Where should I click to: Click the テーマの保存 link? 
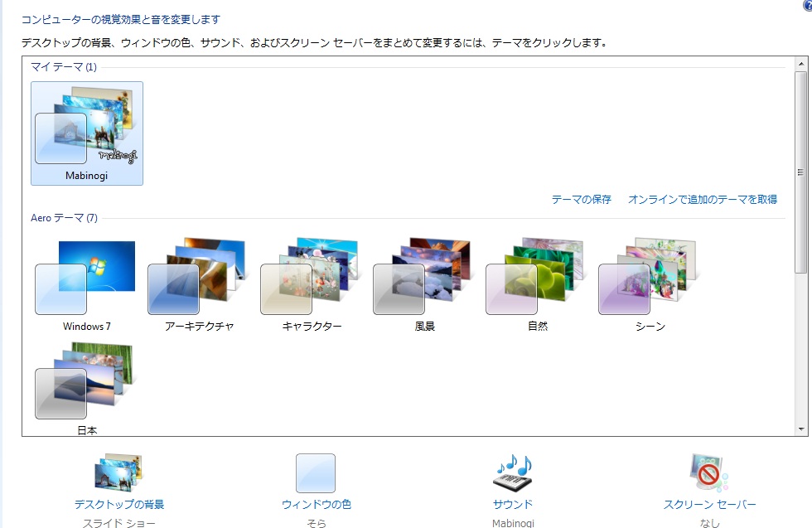(581, 200)
